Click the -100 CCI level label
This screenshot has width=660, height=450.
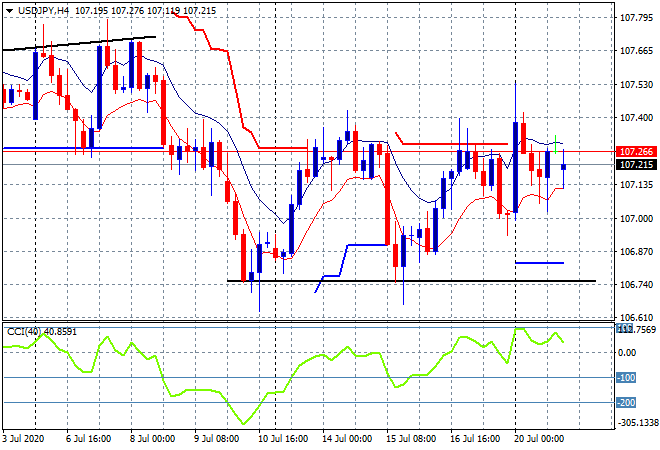626,378
